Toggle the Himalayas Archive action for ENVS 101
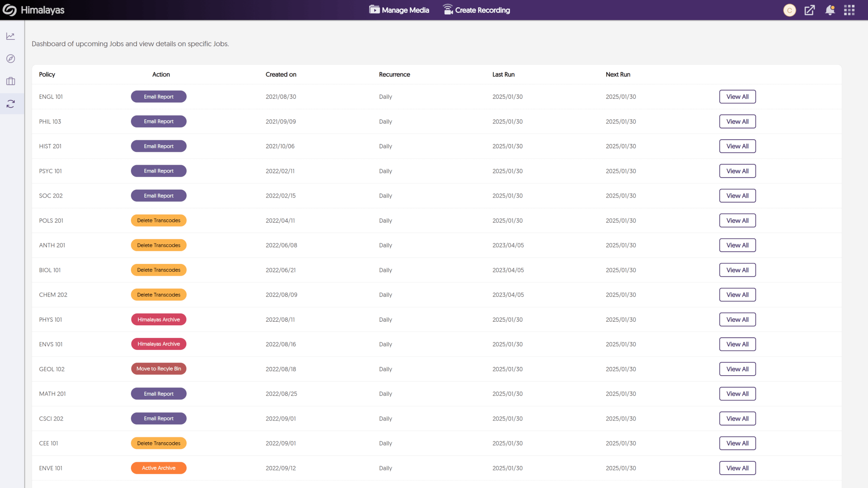The width and height of the screenshot is (868, 488). pos(158,344)
